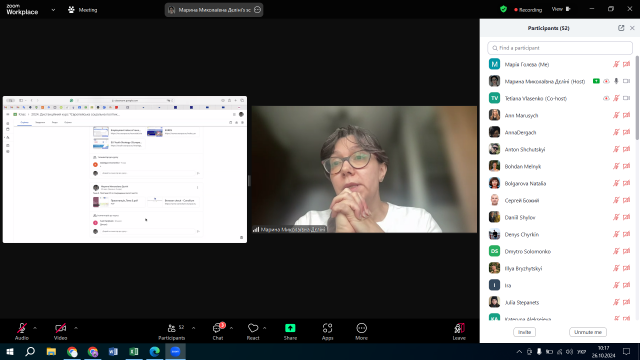Open Microsoft Edge from taskbar
This screenshot has height=360, width=640.
tap(155, 351)
